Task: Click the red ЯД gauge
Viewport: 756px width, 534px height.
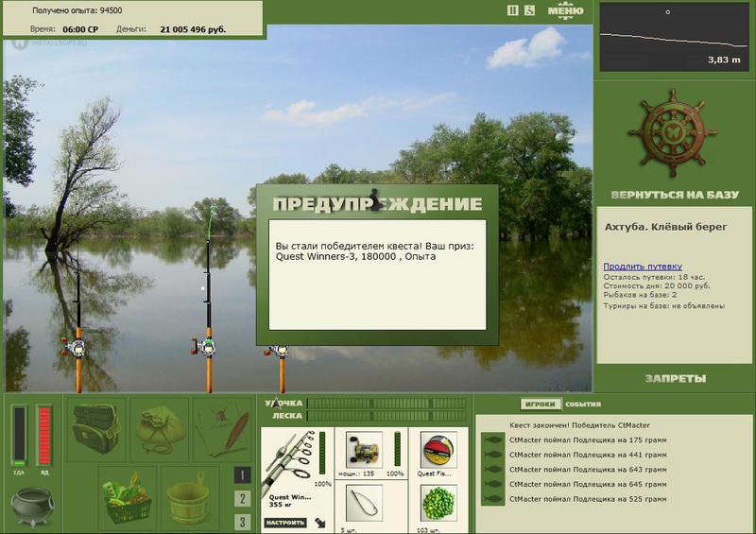Action: (44, 436)
